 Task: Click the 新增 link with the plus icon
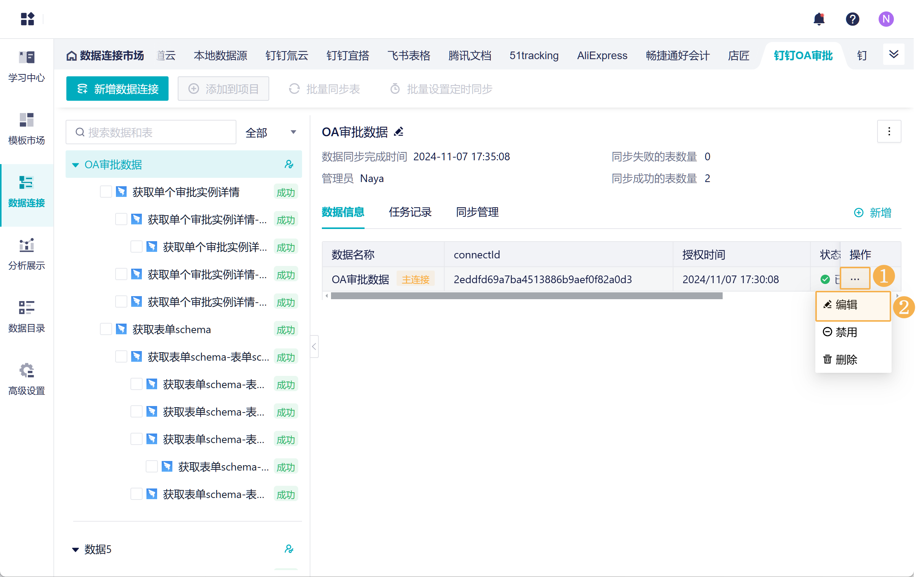873,213
